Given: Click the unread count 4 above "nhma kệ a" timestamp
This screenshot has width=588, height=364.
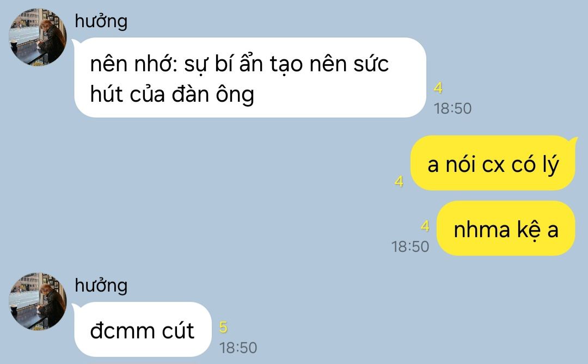Looking at the screenshot, I should tap(425, 226).
